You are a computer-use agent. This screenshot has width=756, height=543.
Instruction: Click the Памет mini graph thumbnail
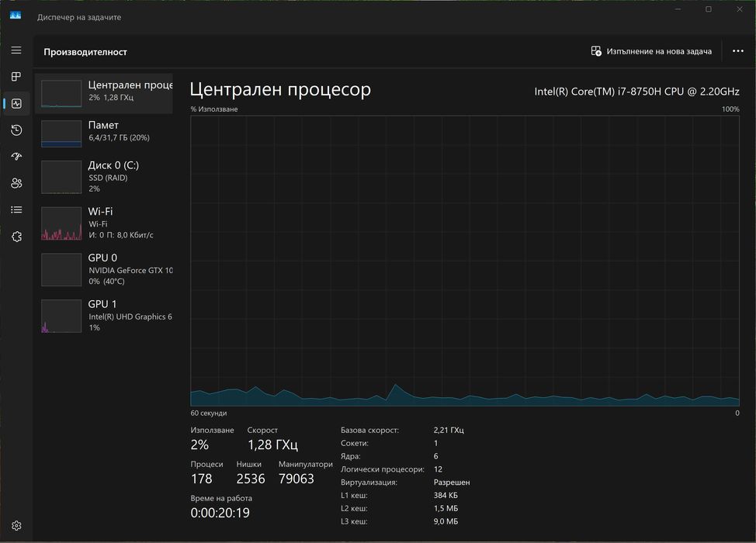[61, 133]
